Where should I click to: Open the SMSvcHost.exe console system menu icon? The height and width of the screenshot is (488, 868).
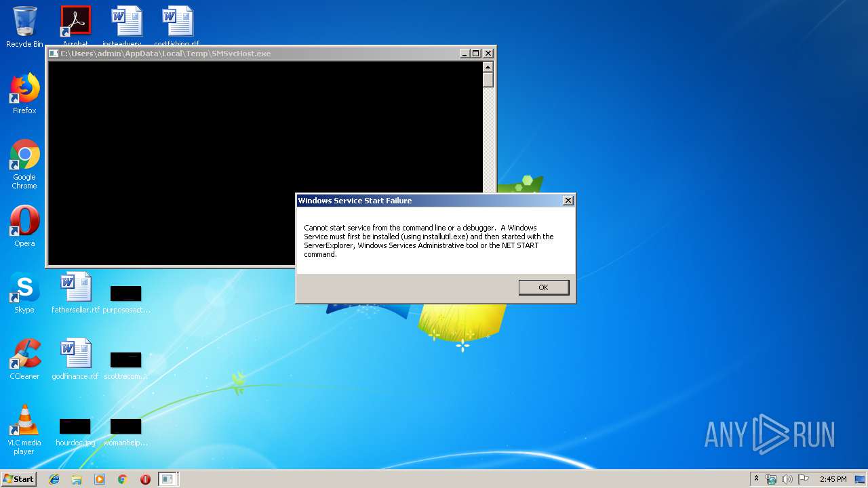[x=54, y=54]
